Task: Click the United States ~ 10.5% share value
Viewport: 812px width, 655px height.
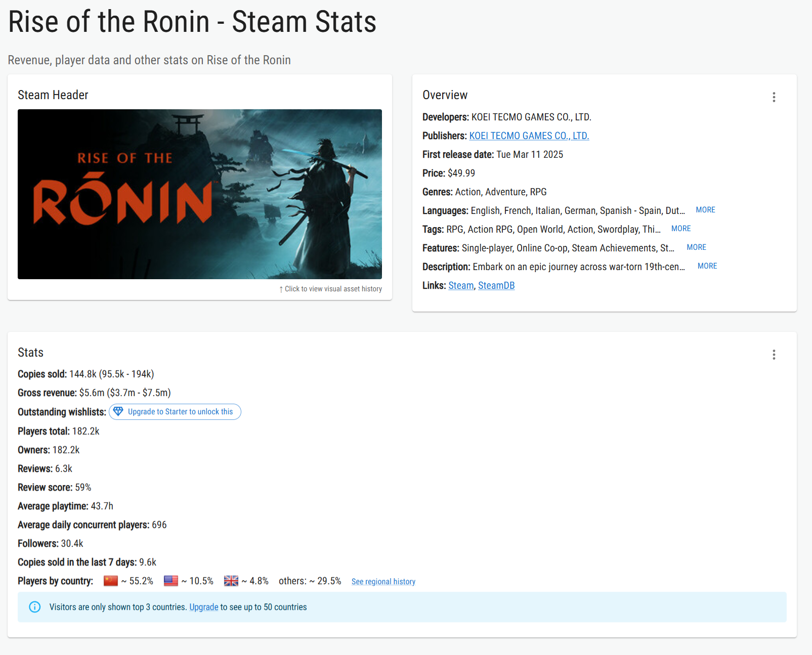Action: [197, 581]
